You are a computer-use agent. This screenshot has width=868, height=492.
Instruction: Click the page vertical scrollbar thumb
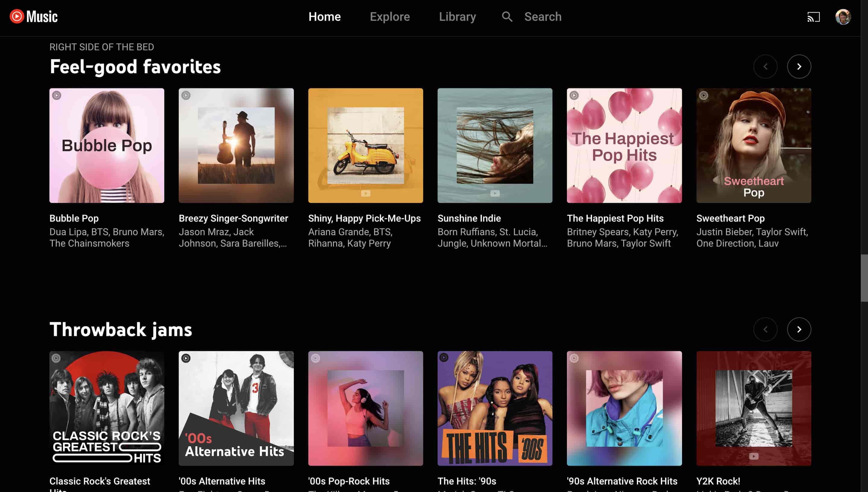click(864, 278)
